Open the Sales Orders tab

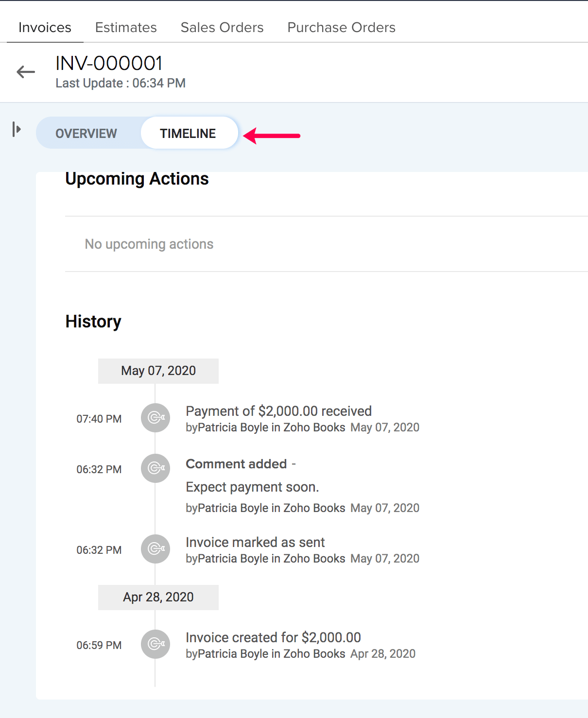pos(222,28)
